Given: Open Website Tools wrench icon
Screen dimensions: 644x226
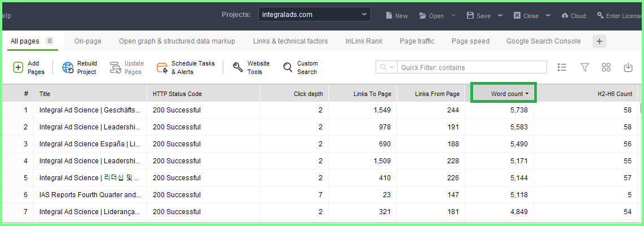Looking at the screenshot, I should pyautogui.click(x=238, y=67).
